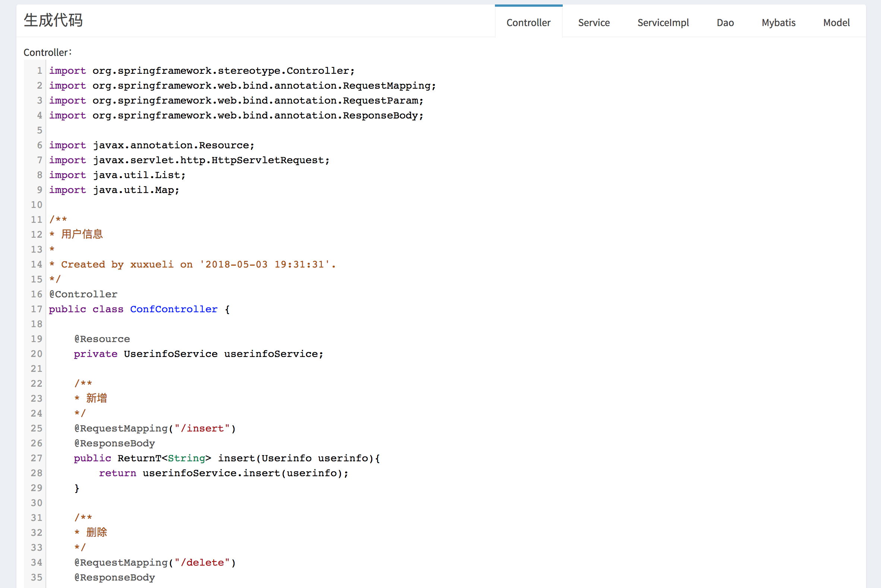Click the private UserinfoService declaration line
This screenshot has height=588, width=881.
[198, 354]
